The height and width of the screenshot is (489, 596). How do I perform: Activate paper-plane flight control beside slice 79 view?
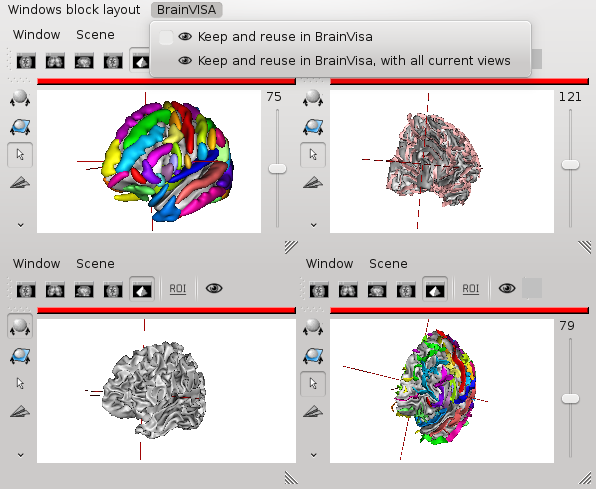(x=313, y=412)
